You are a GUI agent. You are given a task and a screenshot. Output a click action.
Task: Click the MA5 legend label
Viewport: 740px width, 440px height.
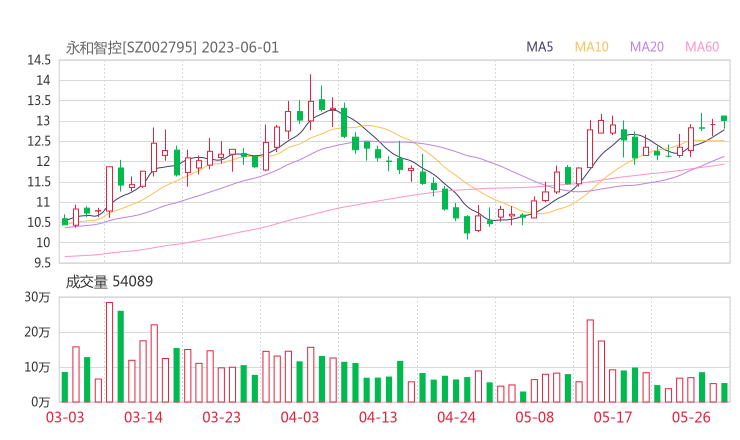(x=539, y=47)
